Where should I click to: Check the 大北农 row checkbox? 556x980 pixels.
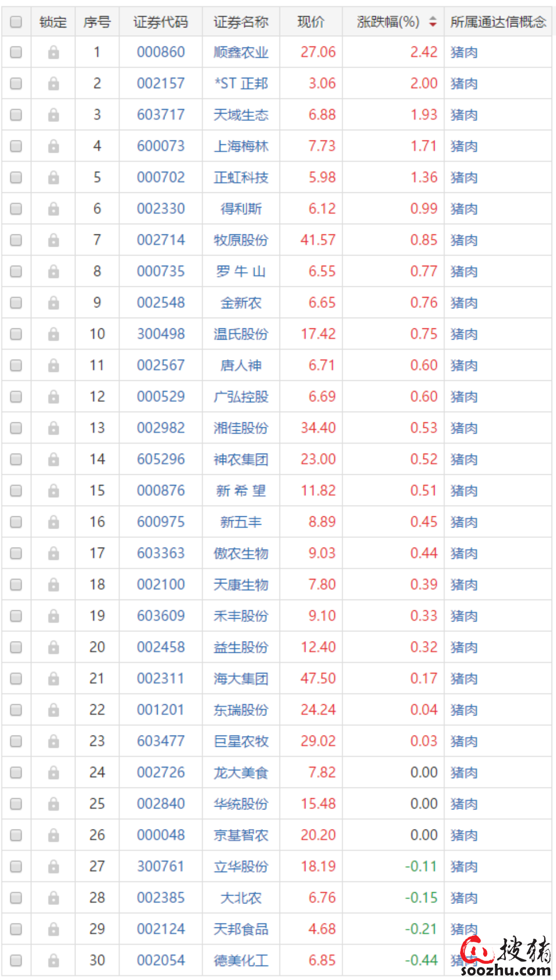[x=16, y=898]
